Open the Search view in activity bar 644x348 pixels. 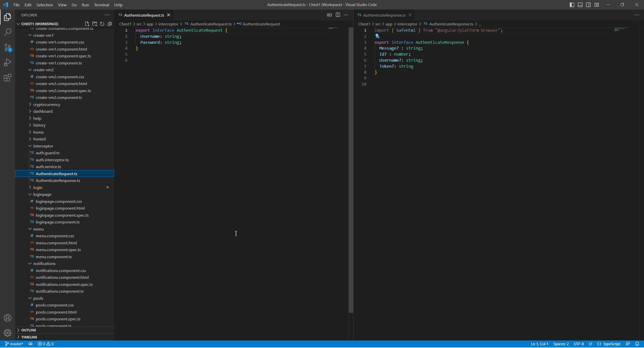pyautogui.click(x=8, y=32)
